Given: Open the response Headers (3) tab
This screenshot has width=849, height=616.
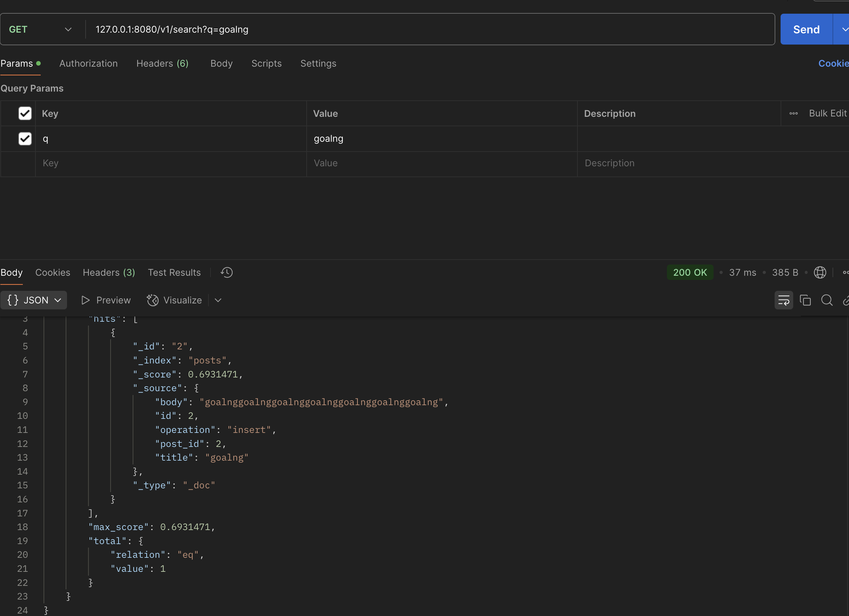Looking at the screenshot, I should tap(109, 273).
